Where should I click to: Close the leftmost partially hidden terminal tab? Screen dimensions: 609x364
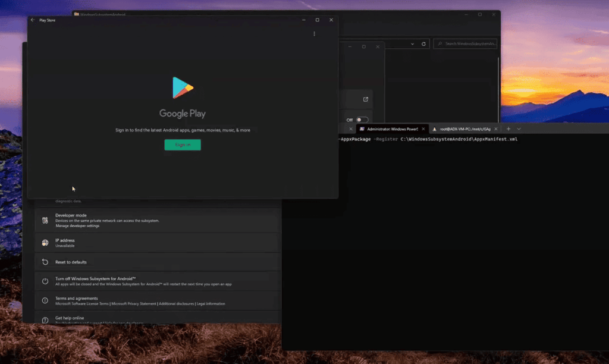coord(351,129)
